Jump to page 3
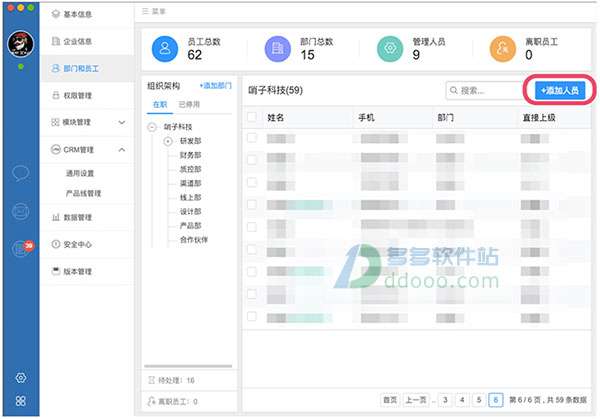This screenshot has height=419, width=600. 445,400
